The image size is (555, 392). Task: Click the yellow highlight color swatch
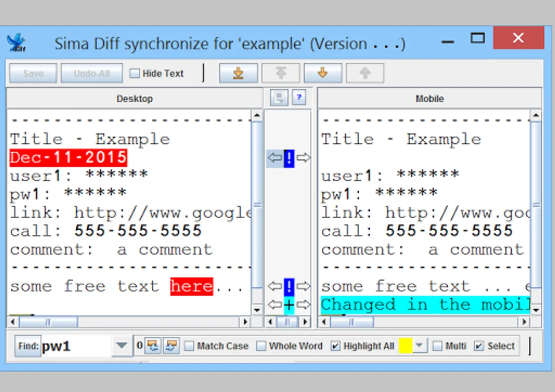pyautogui.click(x=405, y=346)
